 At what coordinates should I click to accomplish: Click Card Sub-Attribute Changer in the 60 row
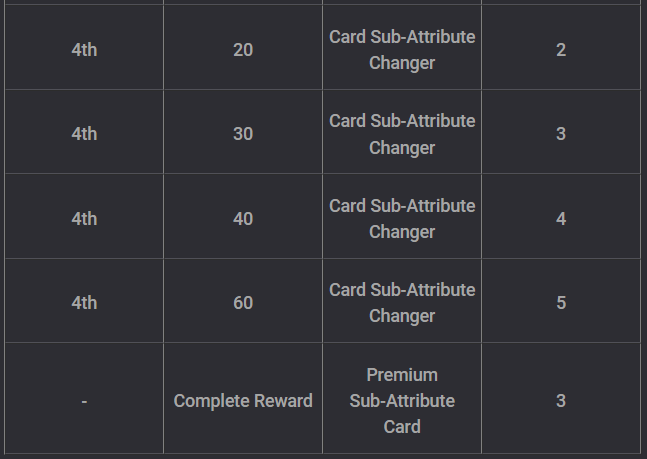click(402, 303)
